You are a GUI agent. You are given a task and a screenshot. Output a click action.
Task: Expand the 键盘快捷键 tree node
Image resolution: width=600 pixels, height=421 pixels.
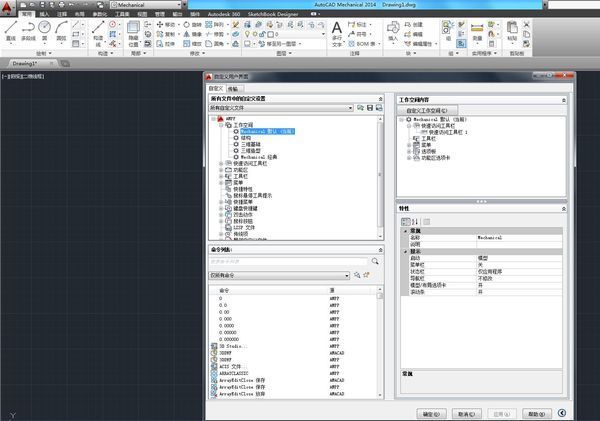point(221,208)
